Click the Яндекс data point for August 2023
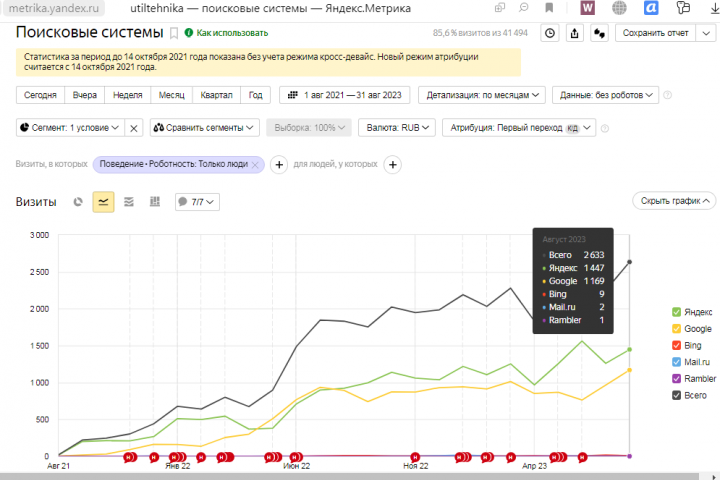Viewport: 720px width, 480px height. [630, 350]
